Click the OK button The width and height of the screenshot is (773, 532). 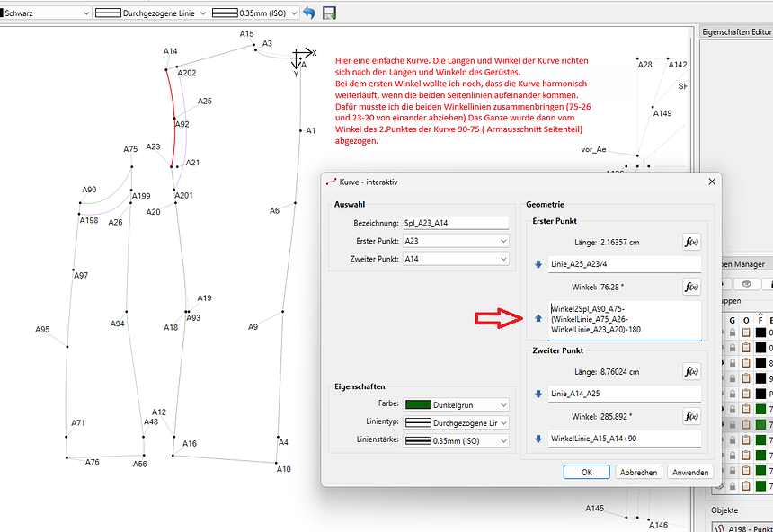[x=587, y=472]
